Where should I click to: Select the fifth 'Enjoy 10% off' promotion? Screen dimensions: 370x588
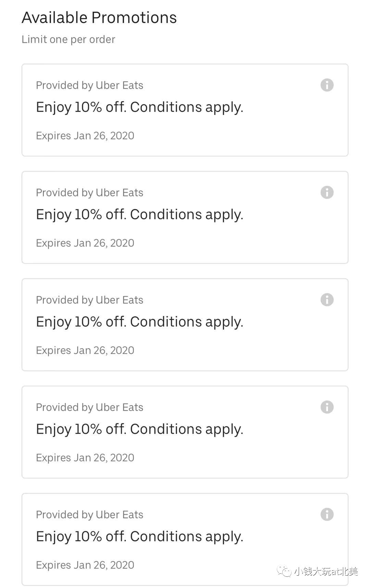pos(185,539)
